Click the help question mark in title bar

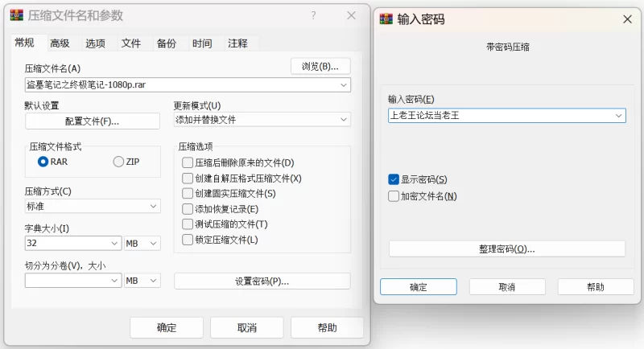pos(313,16)
